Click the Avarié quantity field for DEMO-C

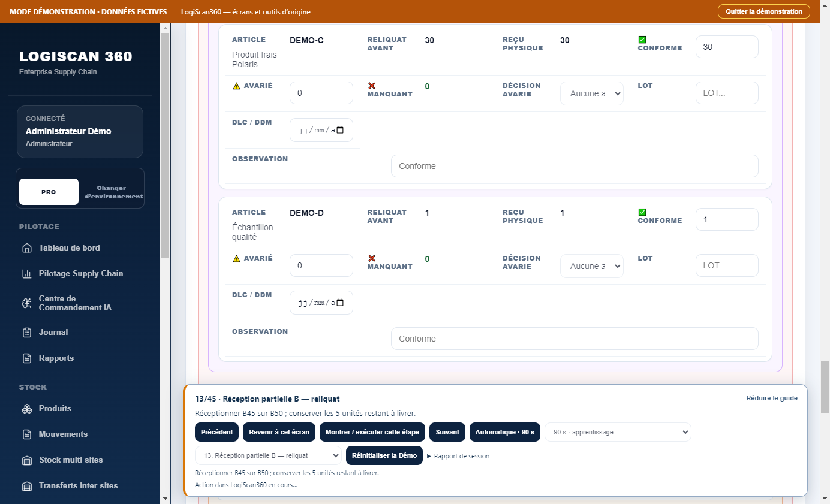(321, 93)
